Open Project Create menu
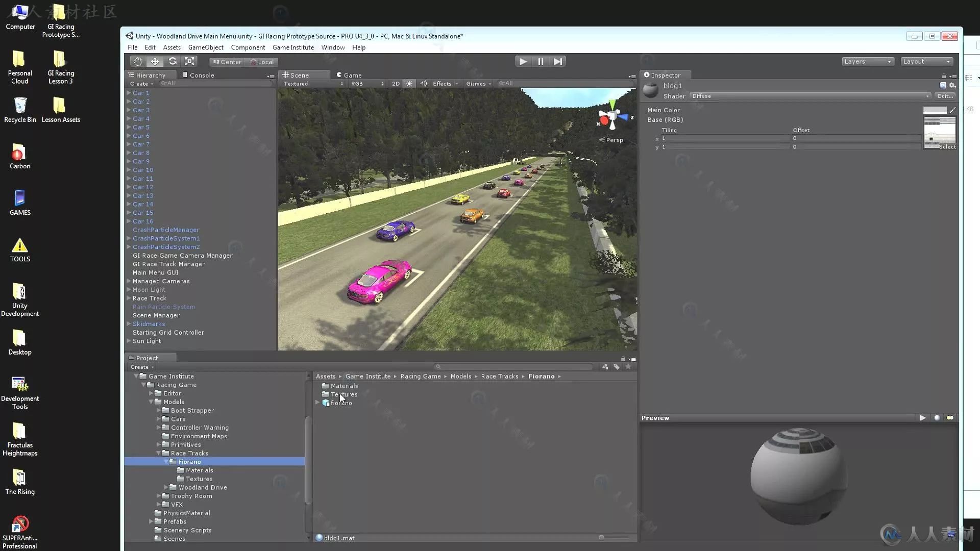The height and width of the screenshot is (551, 980). 142,367
